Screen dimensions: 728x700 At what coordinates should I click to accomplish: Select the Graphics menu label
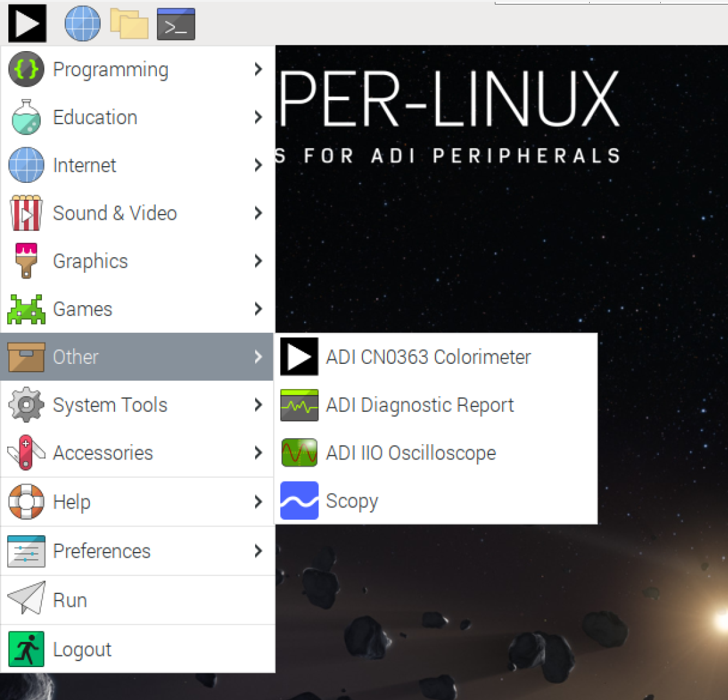click(x=90, y=261)
